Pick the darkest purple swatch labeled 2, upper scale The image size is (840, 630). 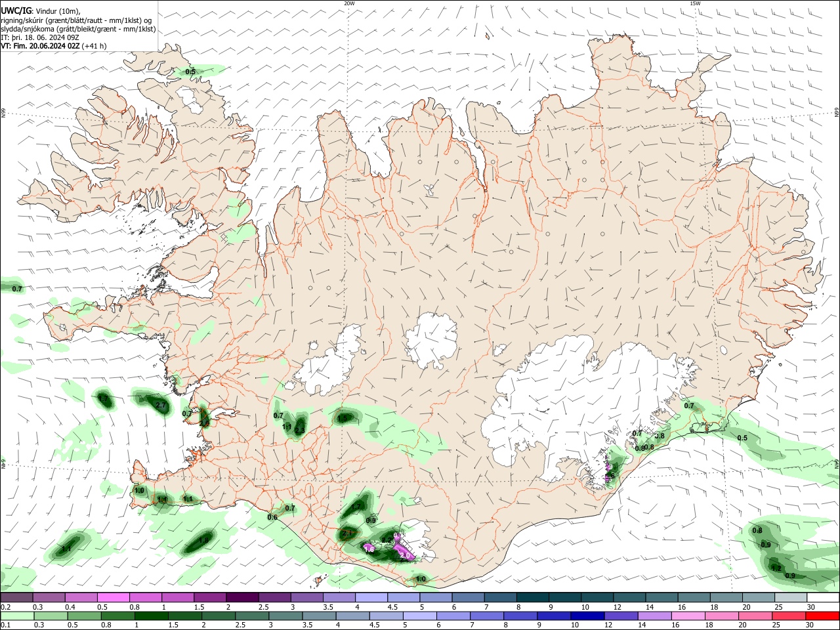click(242, 597)
